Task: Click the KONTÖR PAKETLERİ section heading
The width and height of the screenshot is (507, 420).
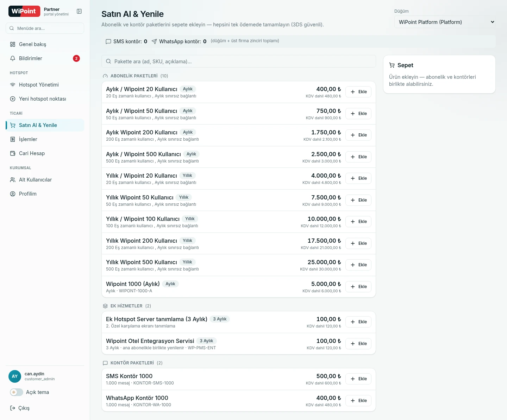Action: (x=132, y=363)
